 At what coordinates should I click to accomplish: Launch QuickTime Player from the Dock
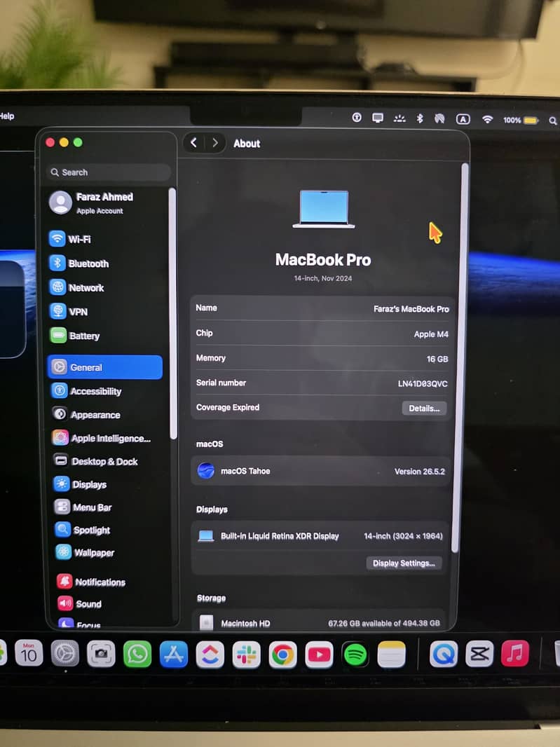coord(444,654)
